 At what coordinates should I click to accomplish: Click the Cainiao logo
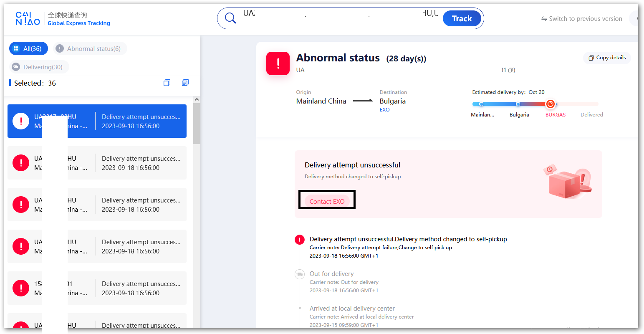pyautogui.click(x=28, y=18)
